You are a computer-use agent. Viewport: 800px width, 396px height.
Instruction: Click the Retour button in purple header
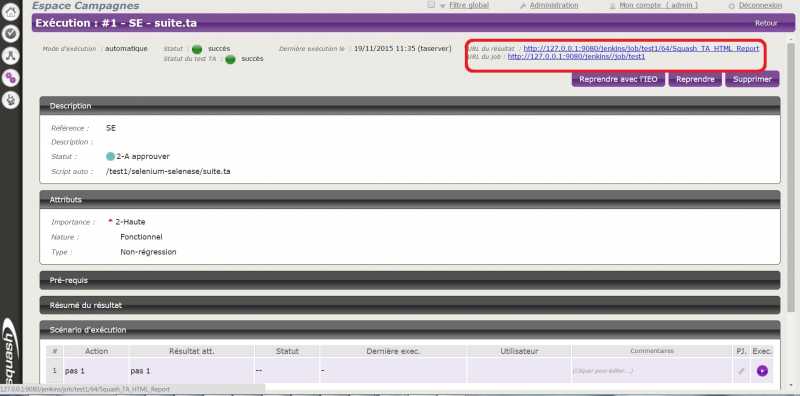pos(766,23)
